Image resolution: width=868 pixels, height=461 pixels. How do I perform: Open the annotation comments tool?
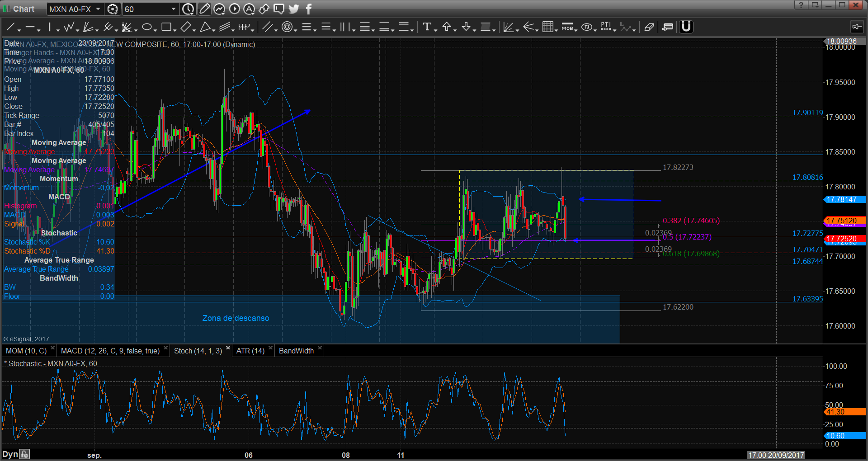(667, 27)
